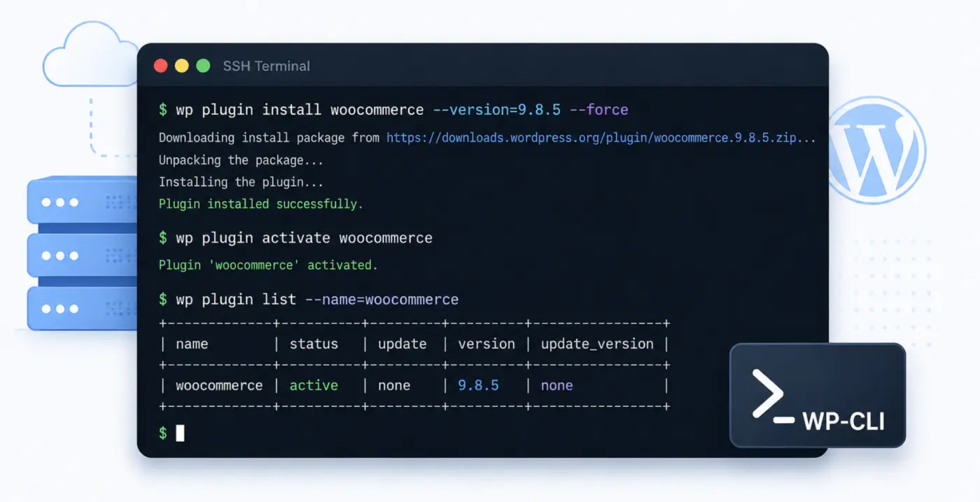Image resolution: width=980 pixels, height=502 pixels.
Task: Click the cloud outline icon
Action: point(91,54)
